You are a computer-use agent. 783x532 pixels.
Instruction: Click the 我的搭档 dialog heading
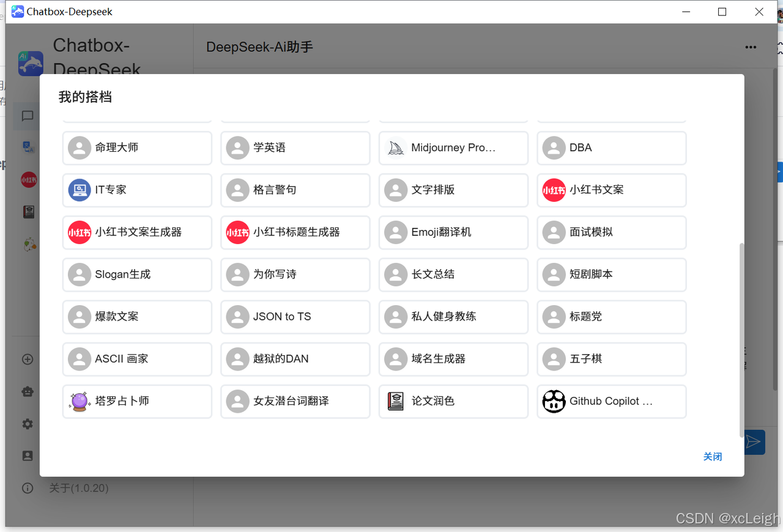click(85, 97)
